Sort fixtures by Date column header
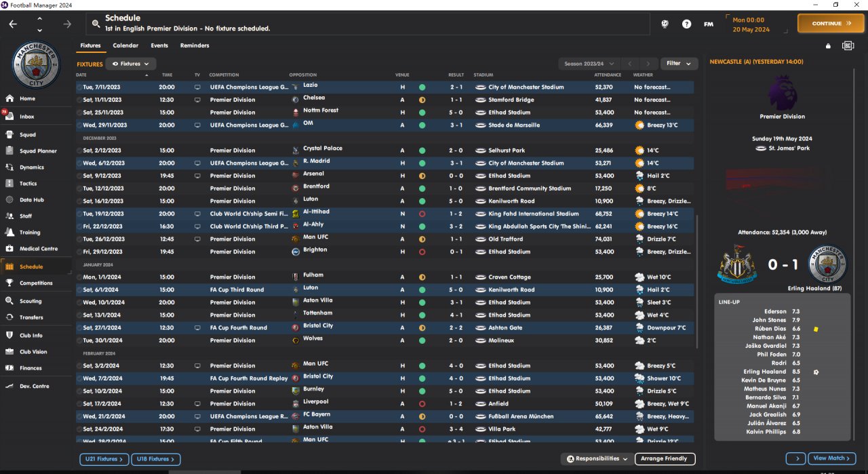The image size is (868, 474). point(81,75)
